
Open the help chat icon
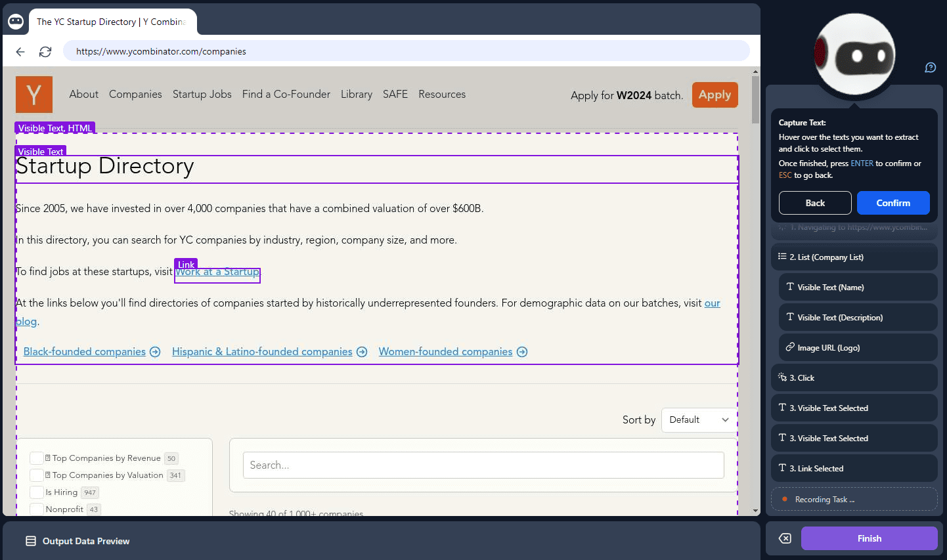[931, 68]
